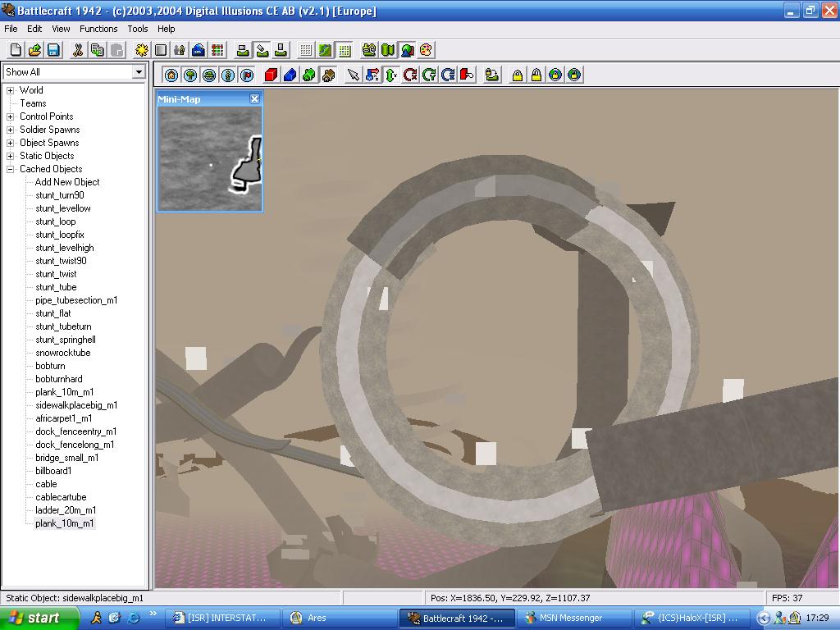
Task: Select the blue rotate Z tool
Action: pos(449,75)
